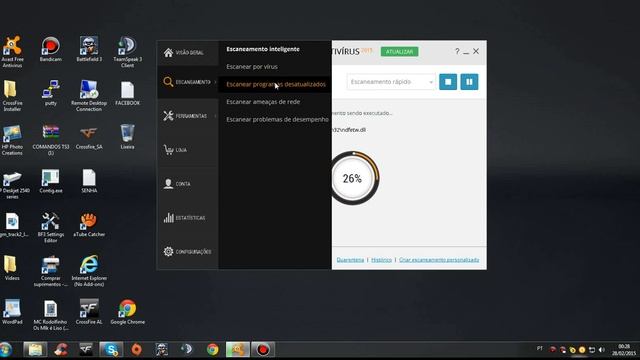Click the volume icon in system tray
This screenshot has height=360, width=640.
601,350
